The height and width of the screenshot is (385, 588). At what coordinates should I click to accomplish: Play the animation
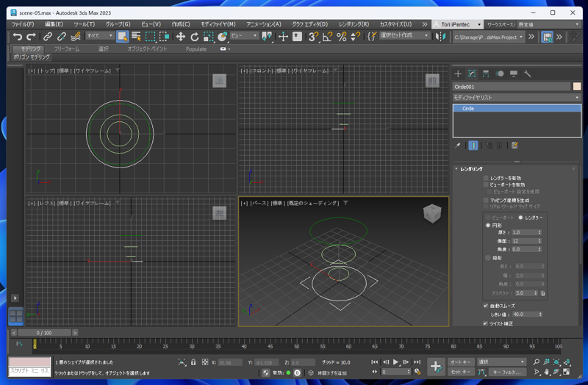pyautogui.click(x=395, y=361)
